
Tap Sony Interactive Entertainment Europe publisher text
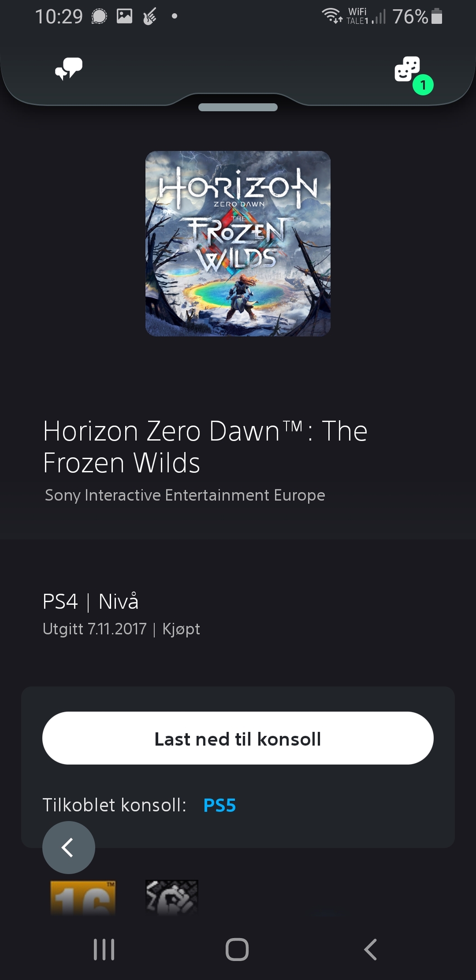(x=185, y=495)
